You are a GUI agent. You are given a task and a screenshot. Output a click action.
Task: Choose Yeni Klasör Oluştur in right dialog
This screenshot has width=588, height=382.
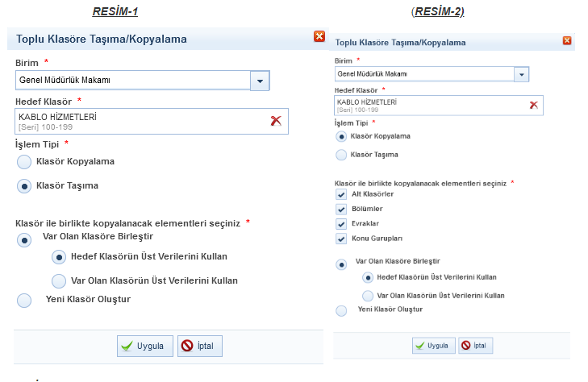(341, 309)
